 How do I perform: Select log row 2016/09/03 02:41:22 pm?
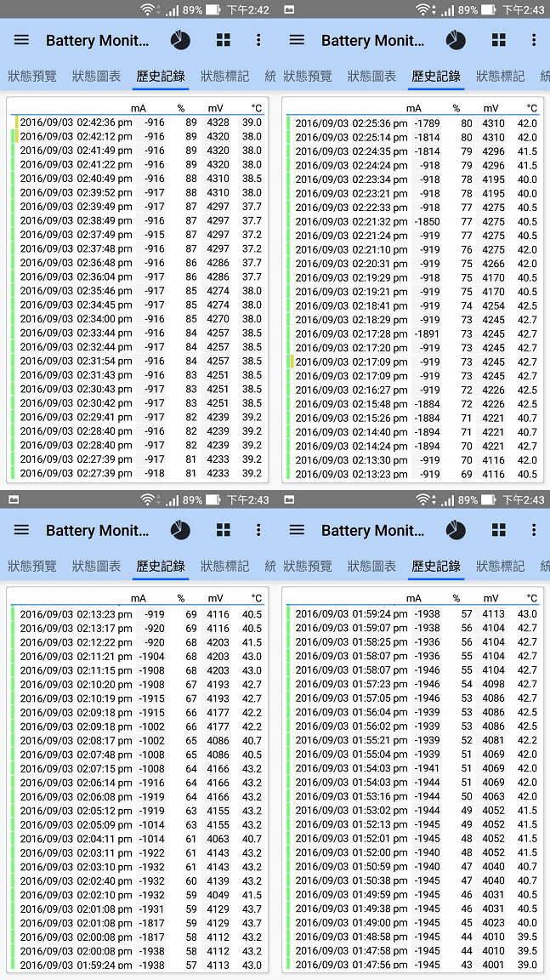pyautogui.click(x=138, y=164)
